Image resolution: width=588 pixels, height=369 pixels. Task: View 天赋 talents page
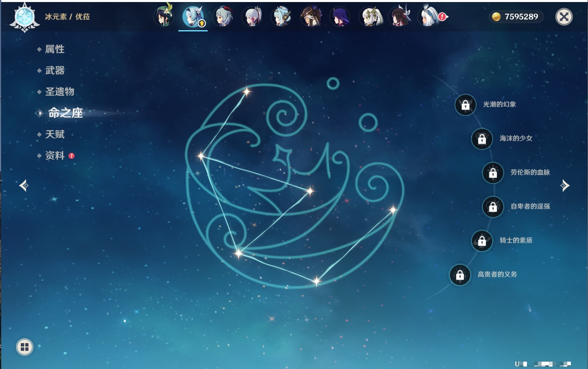[55, 135]
